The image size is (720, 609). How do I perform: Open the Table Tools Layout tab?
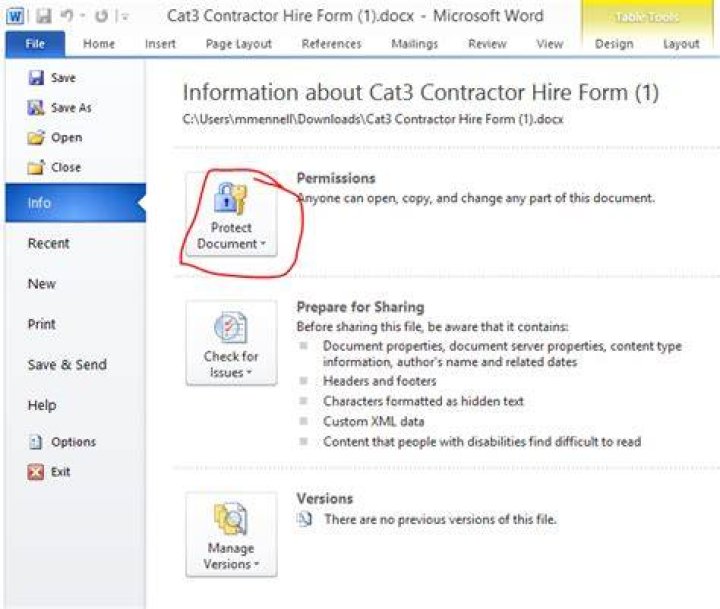pos(681,44)
